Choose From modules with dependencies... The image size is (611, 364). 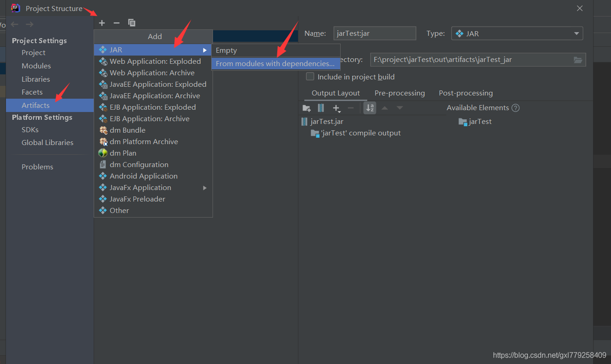point(276,64)
